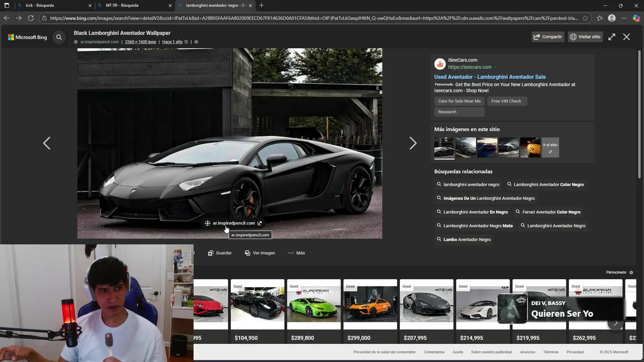Click the Compartir share button
The height and width of the screenshot is (362, 644).
point(548,37)
